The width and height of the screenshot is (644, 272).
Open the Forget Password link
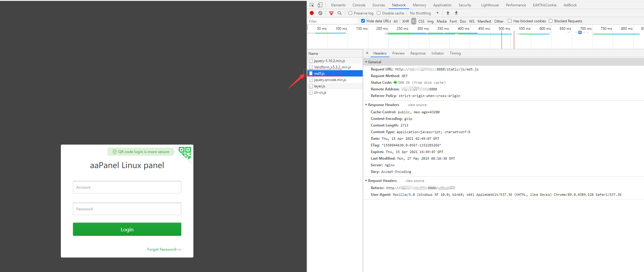(164, 249)
